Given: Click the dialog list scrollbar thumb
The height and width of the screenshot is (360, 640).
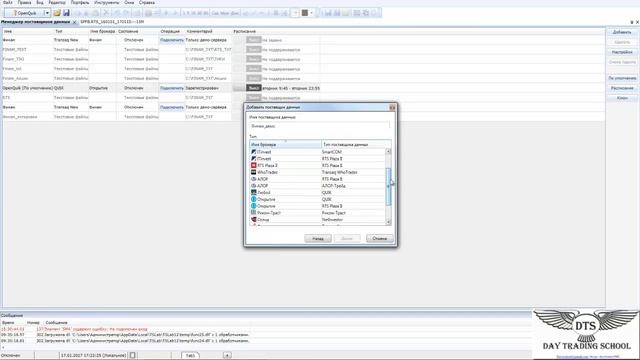Looking at the screenshot, I should click(388, 186).
